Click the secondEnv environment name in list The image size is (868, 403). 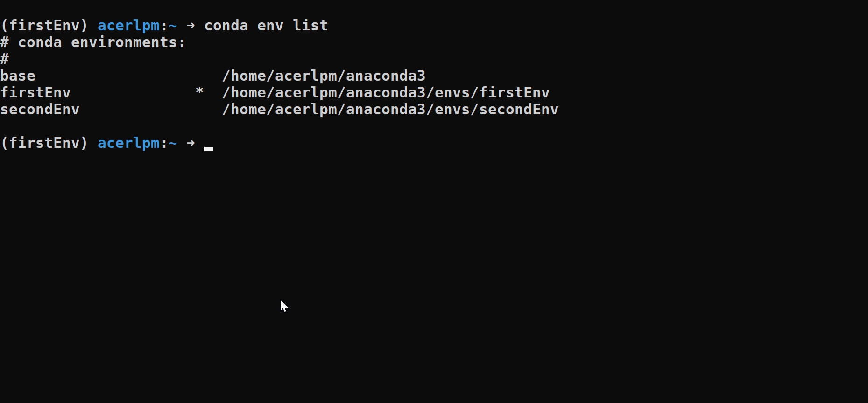click(x=40, y=109)
